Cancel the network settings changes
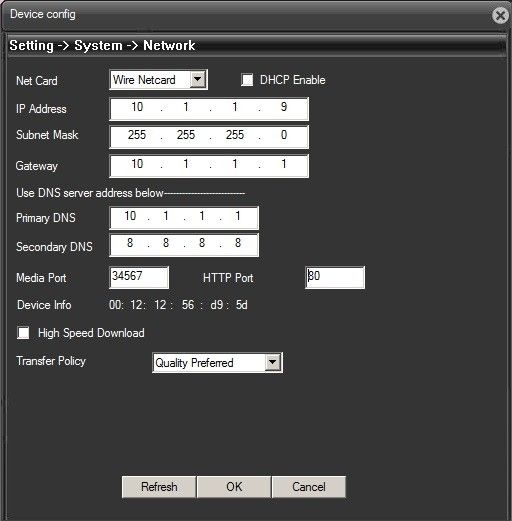 pyautogui.click(x=309, y=487)
